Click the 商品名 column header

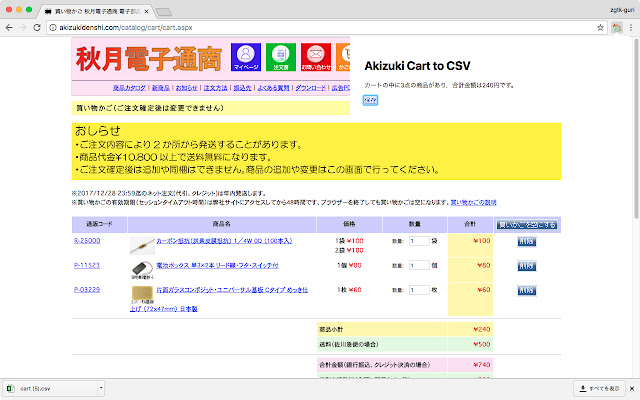coord(222,224)
